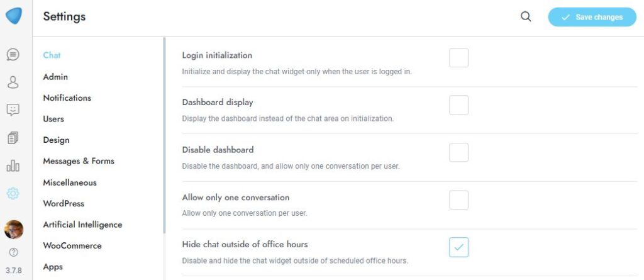Click the Settings gear icon
This screenshot has width=644, height=280.
coord(13,193)
